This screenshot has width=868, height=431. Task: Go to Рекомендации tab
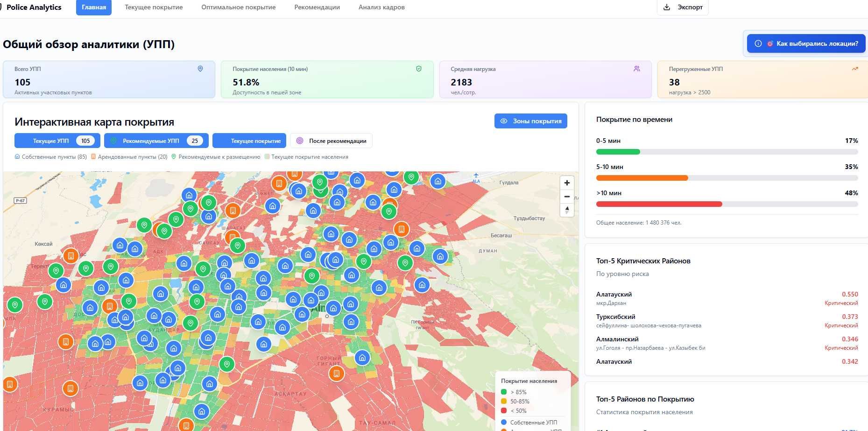click(x=317, y=7)
